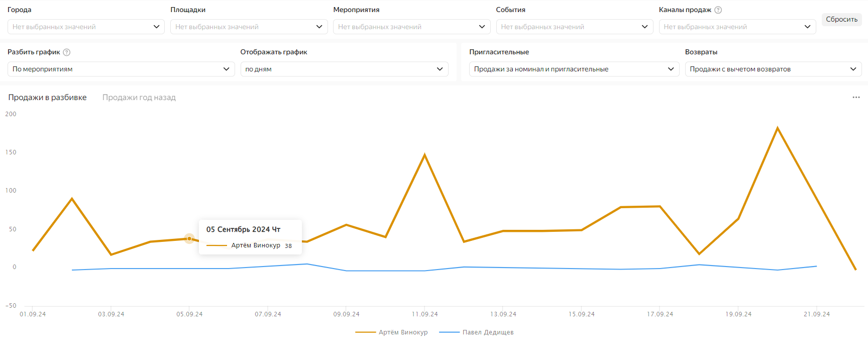Image resolution: width=868 pixels, height=346 pixels.
Task: Click the orange line peak above 11.09.24
Action: tap(424, 155)
